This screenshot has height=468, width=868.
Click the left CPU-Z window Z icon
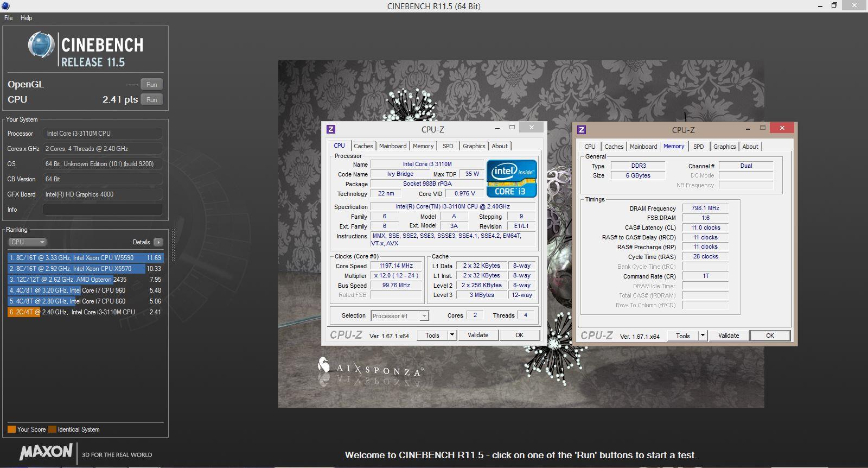click(x=331, y=129)
